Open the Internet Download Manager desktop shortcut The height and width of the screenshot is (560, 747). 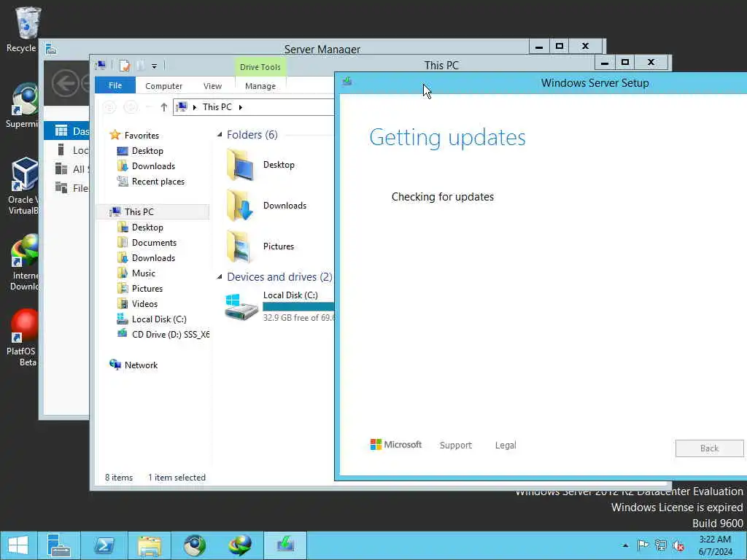pos(24,262)
